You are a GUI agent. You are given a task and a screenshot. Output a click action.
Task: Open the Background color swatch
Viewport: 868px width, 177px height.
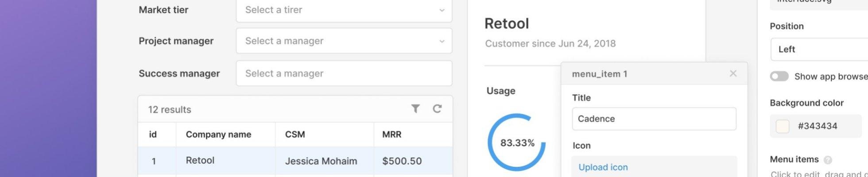tap(783, 126)
